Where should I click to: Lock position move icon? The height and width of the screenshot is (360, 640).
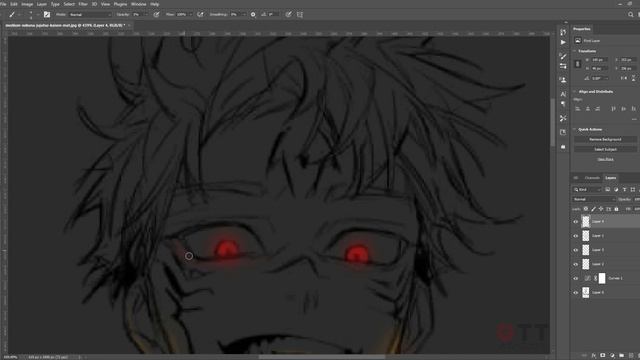click(601, 209)
